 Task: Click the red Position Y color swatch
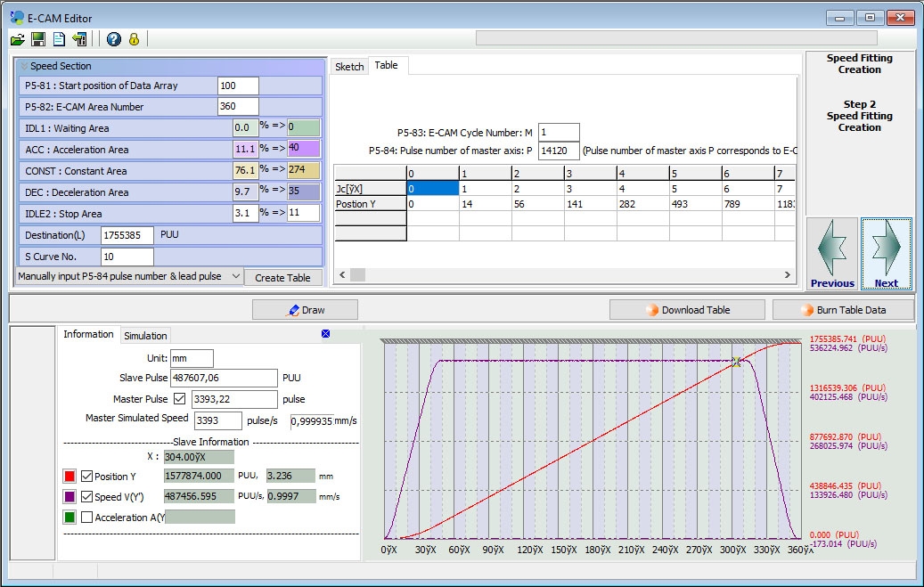pyautogui.click(x=70, y=476)
